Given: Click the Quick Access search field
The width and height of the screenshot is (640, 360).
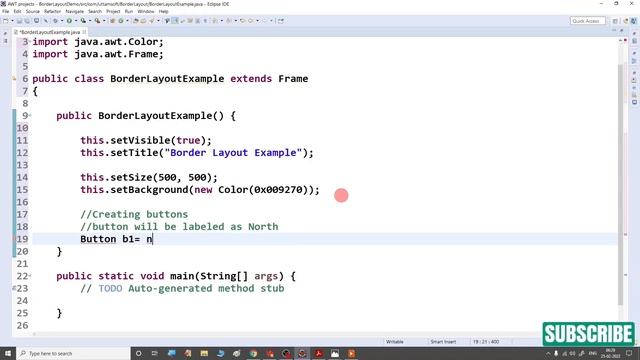Looking at the screenshot, I should [587, 21].
